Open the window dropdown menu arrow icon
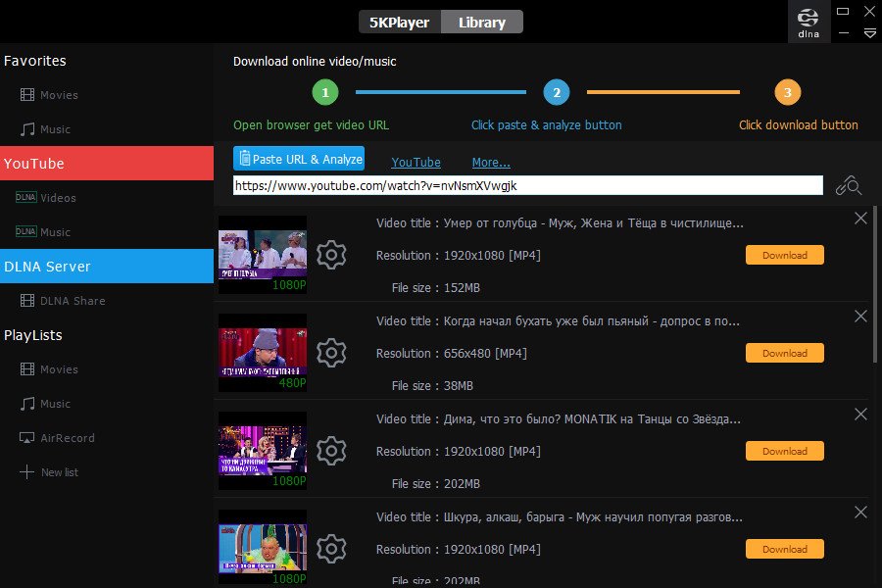This screenshot has height=588, width=882. click(x=869, y=33)
